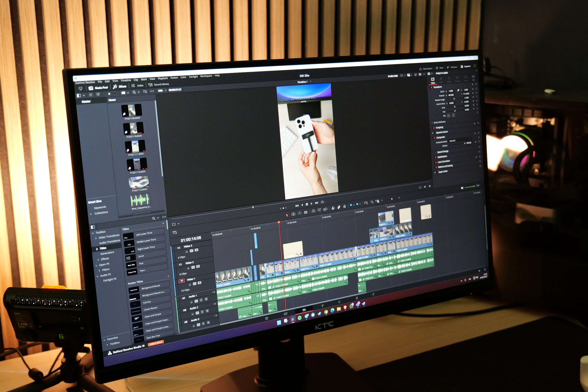Select the Blade Edit Mode tool
Image resolution: width=588 pixels, height=392 pixels.
306,212
